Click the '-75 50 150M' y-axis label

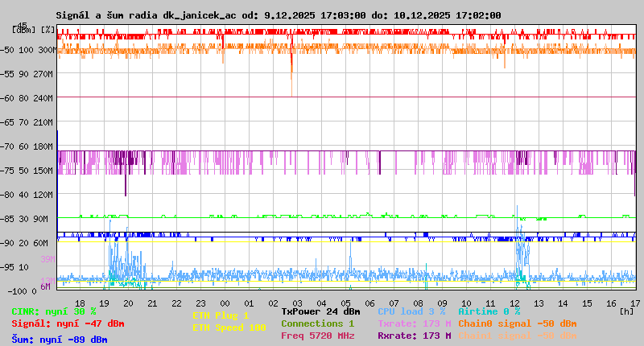point(27,171)
